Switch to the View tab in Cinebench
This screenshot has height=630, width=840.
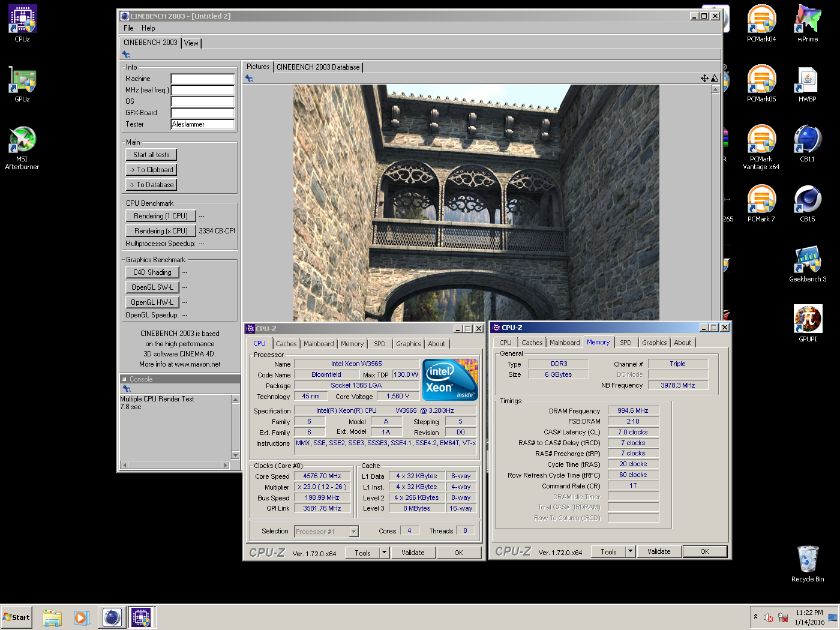coord(191,43)
